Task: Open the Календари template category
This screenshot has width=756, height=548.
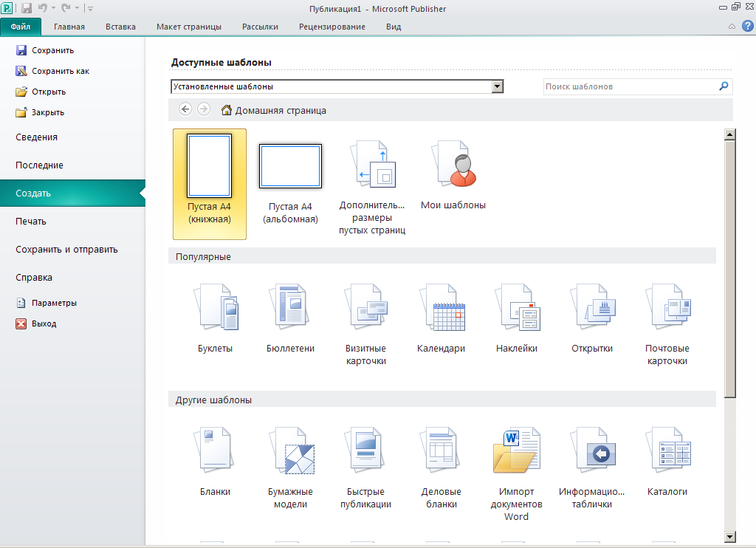Action: (441, 319)
